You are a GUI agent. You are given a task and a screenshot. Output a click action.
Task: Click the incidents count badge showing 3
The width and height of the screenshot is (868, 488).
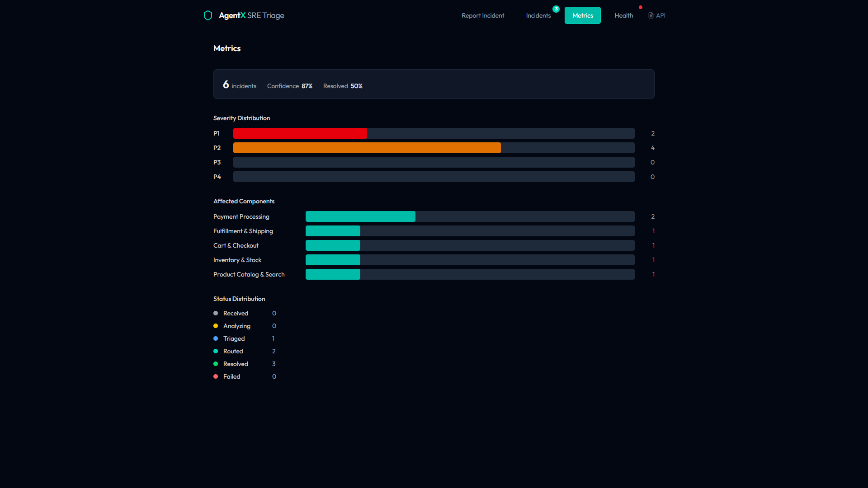click(556, 9)
